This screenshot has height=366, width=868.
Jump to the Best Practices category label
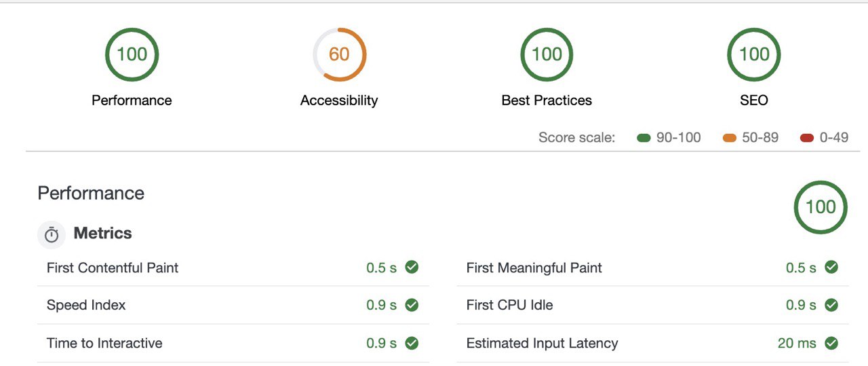coord(547,100)
